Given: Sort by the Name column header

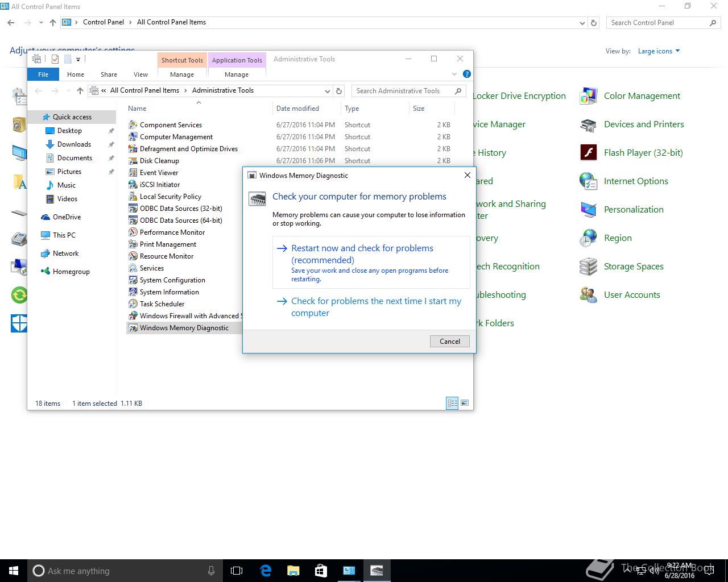Looking at the screenshot, I should click(x=198, y=109).
